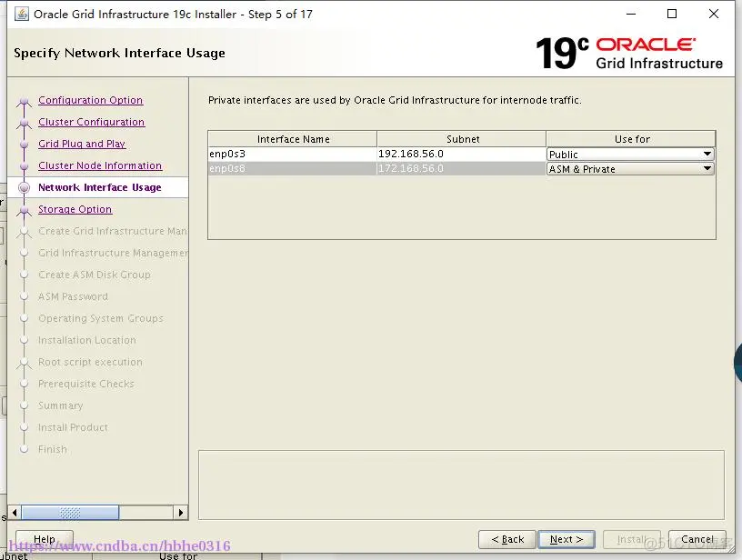
Task: Open Use for dropdown for enp0s3
Action: (x=630, y=155)
